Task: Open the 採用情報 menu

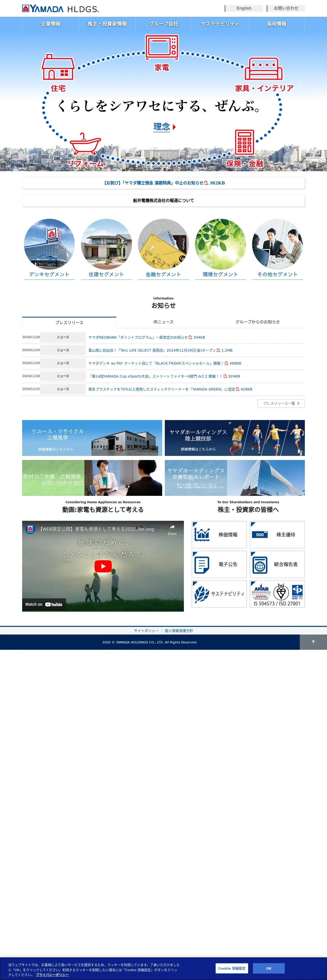Action: tap(276, 24)
